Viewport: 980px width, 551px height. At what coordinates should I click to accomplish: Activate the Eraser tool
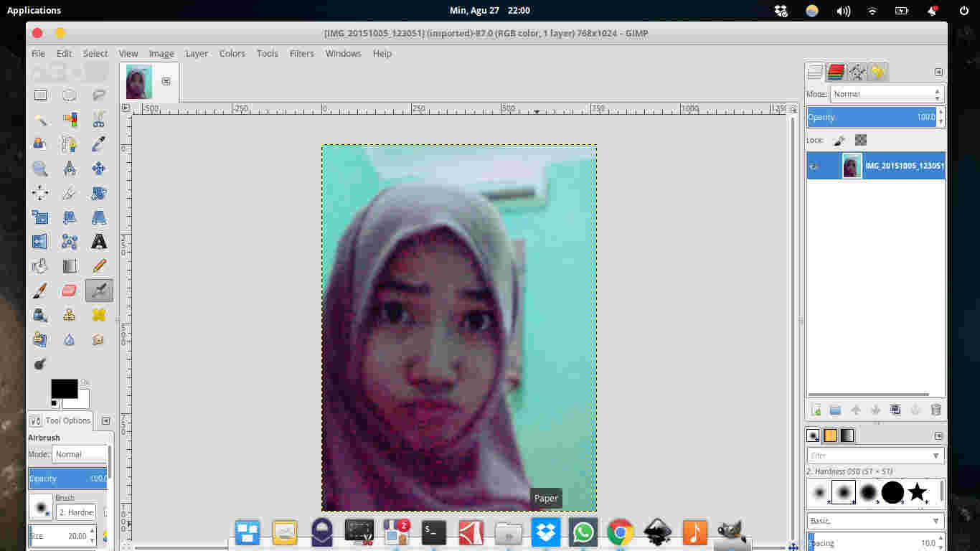70,290
